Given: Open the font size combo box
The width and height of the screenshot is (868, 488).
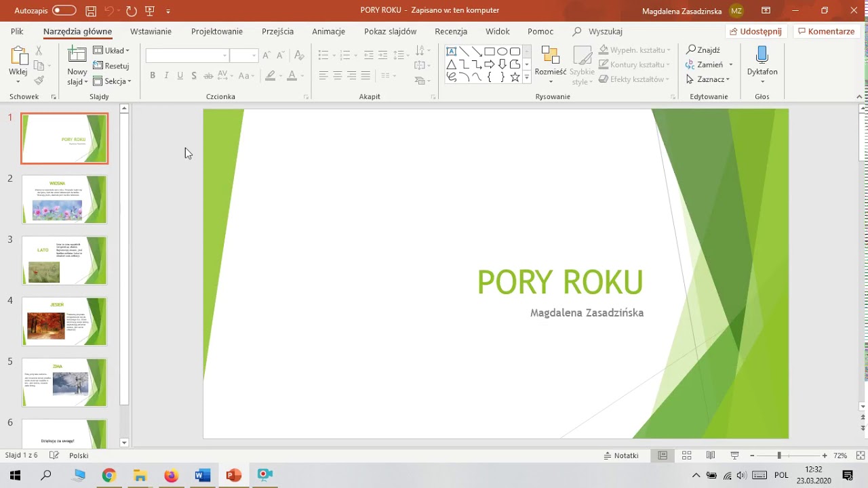Looking at the screenshot, I should pyautogui.click(x=243, y=56).
